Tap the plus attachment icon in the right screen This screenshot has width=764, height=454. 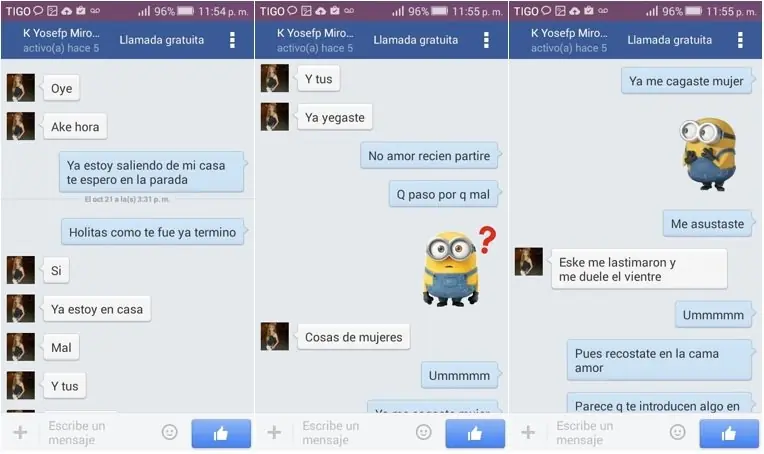click(x=528, y=432)
